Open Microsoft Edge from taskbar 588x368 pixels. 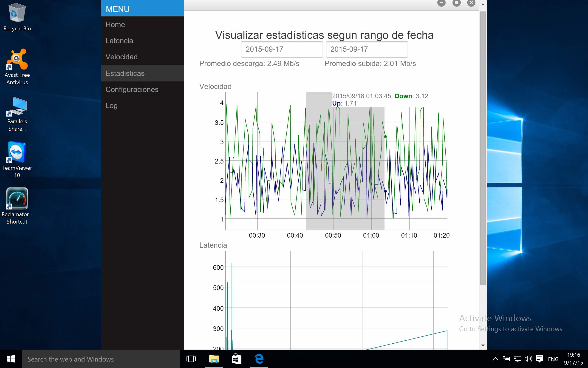coord(259,359)
